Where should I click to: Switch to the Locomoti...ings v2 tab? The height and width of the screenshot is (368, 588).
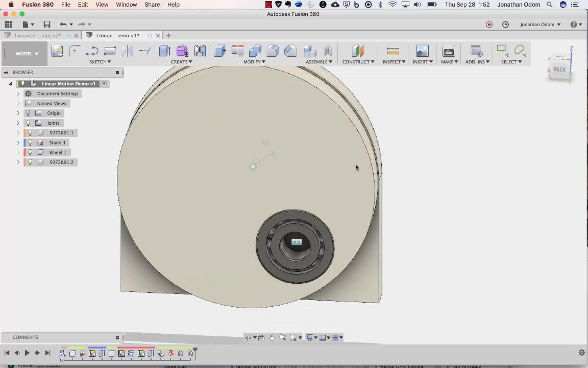[38, 36]
